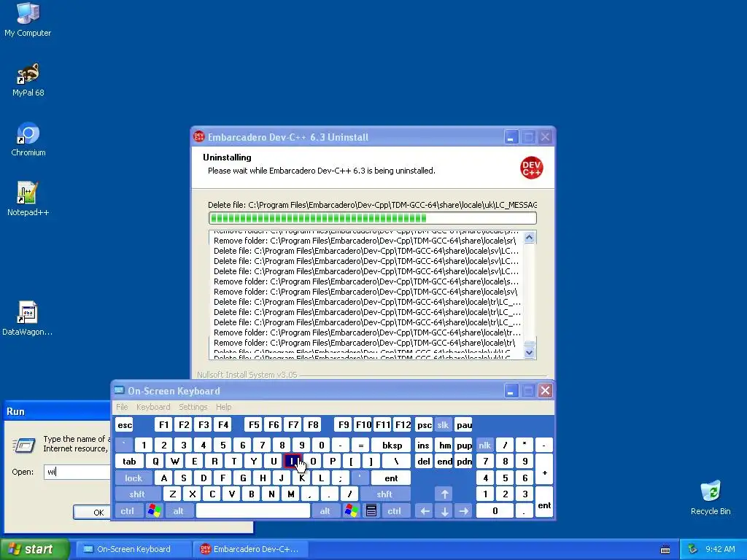Select the Recycle Bin icon

(711, 497)
